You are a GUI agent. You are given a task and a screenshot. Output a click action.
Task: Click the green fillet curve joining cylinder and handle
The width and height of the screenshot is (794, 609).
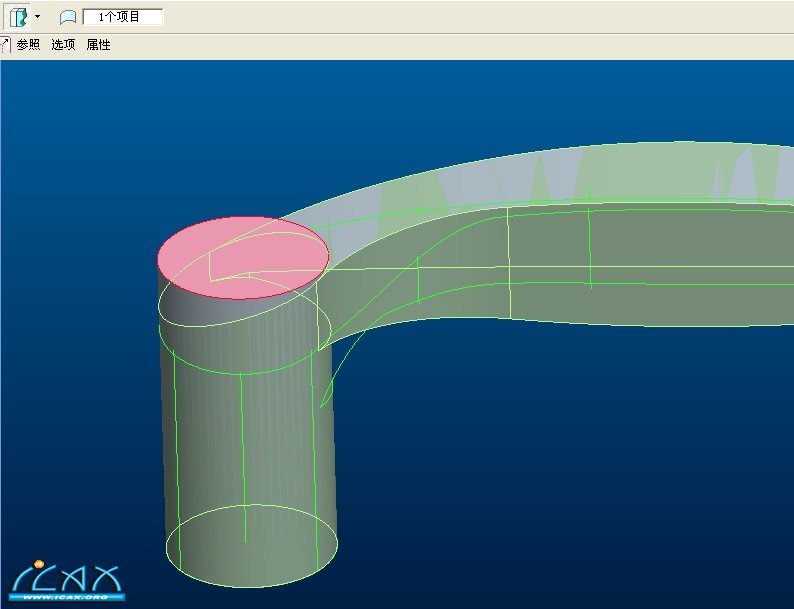click(x=334, y=368)
